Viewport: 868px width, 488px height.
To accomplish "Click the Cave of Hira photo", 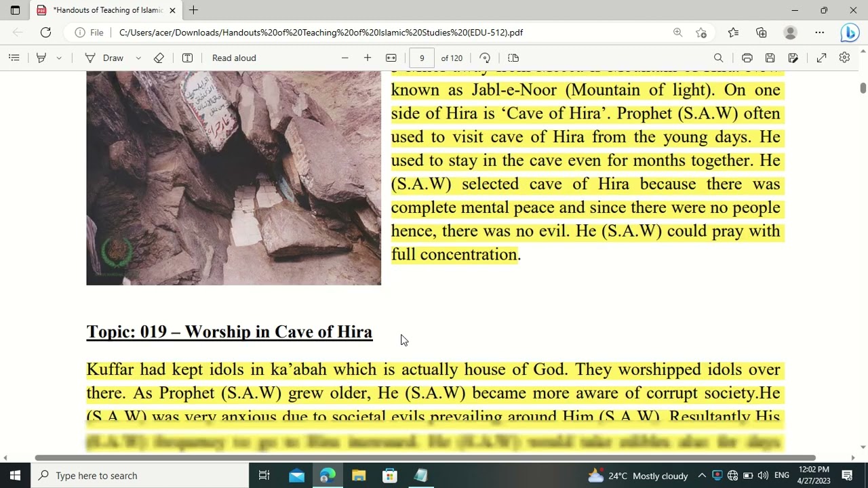I will pos(234,178).
